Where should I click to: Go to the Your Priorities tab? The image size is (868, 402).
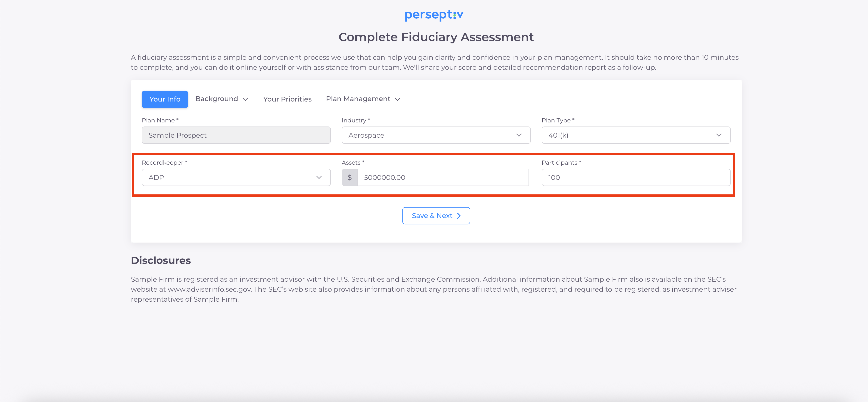pyautogui.click(x=287, y=99)
